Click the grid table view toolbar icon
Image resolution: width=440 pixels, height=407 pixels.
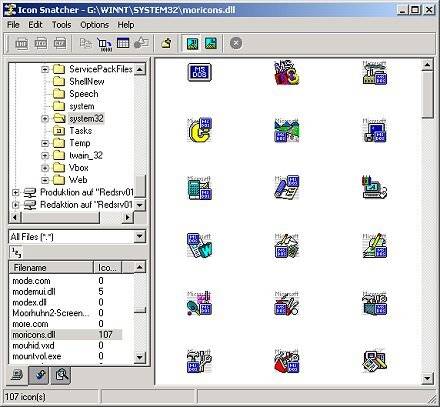pyautogui.click(x=123, y=43)
